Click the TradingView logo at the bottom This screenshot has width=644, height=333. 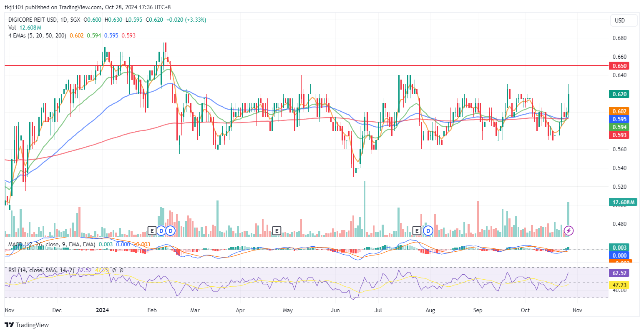(x=27, y=325)
